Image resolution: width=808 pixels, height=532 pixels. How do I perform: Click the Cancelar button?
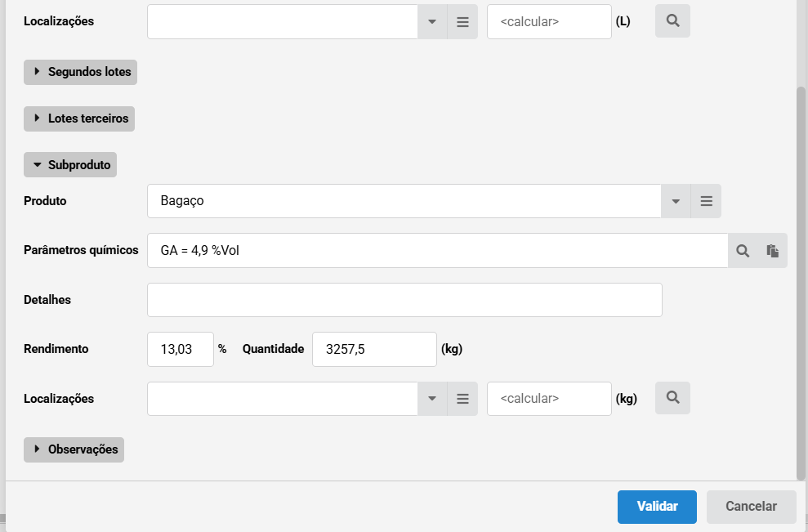(752, 507)
